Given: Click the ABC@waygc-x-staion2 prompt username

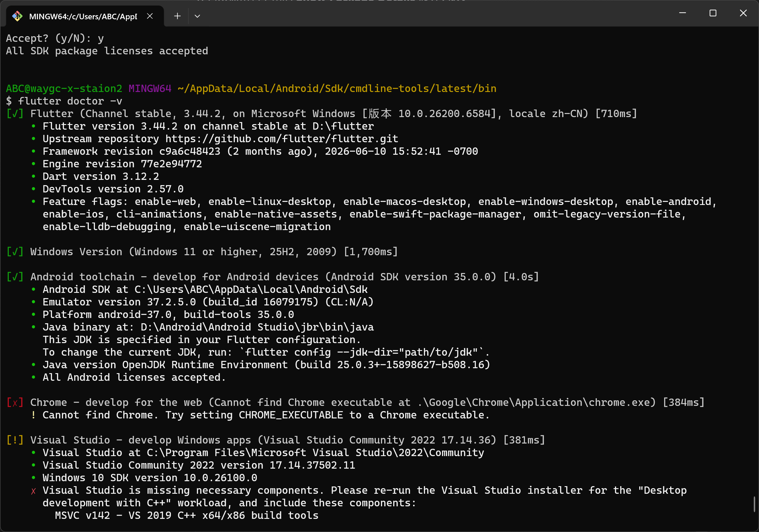Looking at the screenshot, I should tap(64, 88).
